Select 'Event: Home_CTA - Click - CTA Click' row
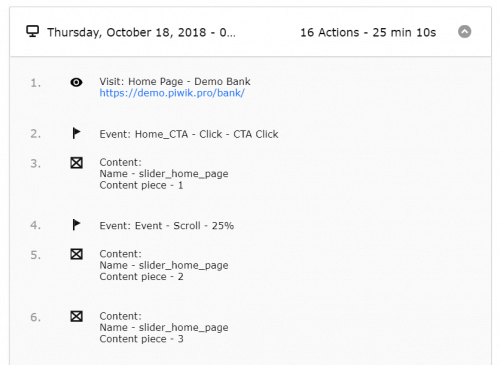The image size is (500, 365). tap(189, 134)
